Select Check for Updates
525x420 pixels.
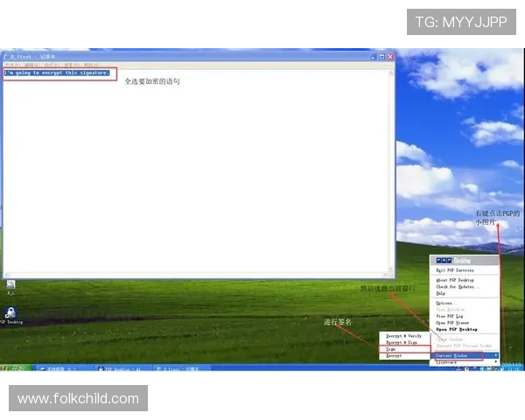click(x=456, y=287)
